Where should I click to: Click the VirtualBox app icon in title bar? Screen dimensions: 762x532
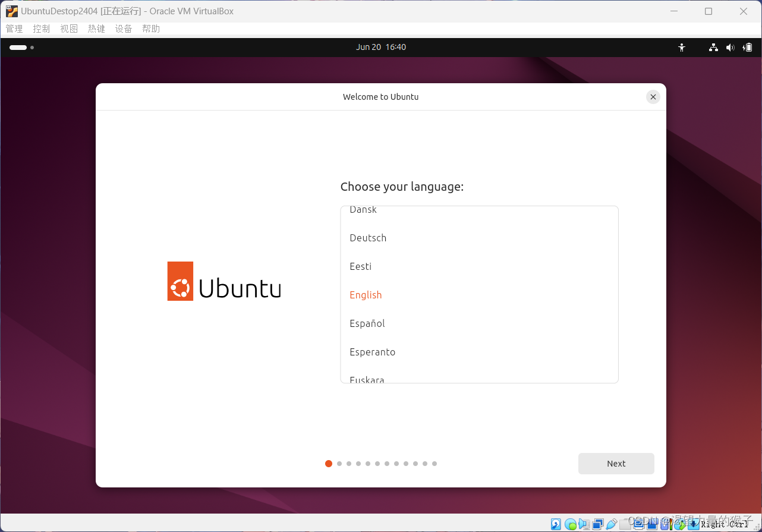click(x=12, y=11)
